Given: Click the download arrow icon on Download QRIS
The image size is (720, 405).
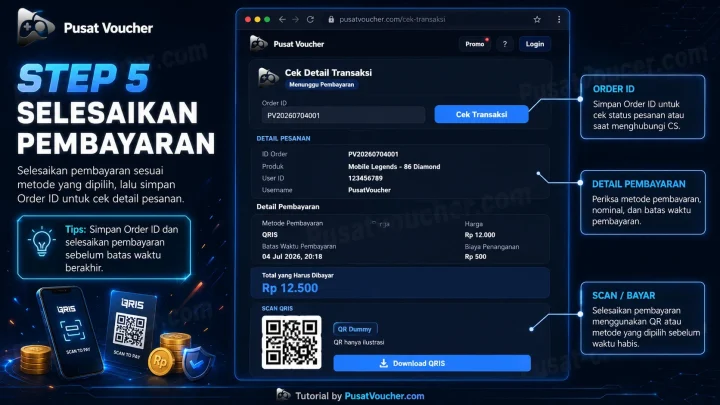Looking at the screenshot, I should [383, 363].
